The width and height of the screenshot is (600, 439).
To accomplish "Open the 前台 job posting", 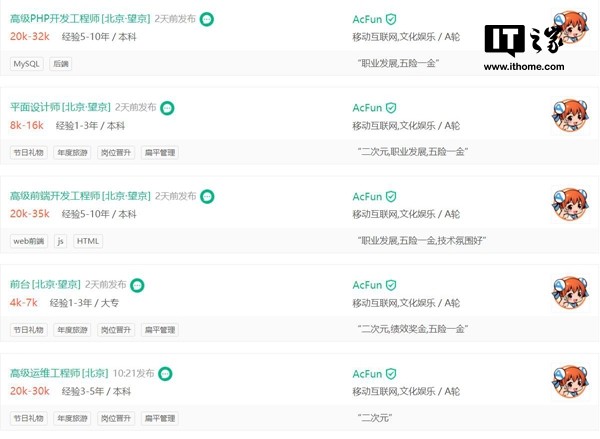I will click(45, 284).
